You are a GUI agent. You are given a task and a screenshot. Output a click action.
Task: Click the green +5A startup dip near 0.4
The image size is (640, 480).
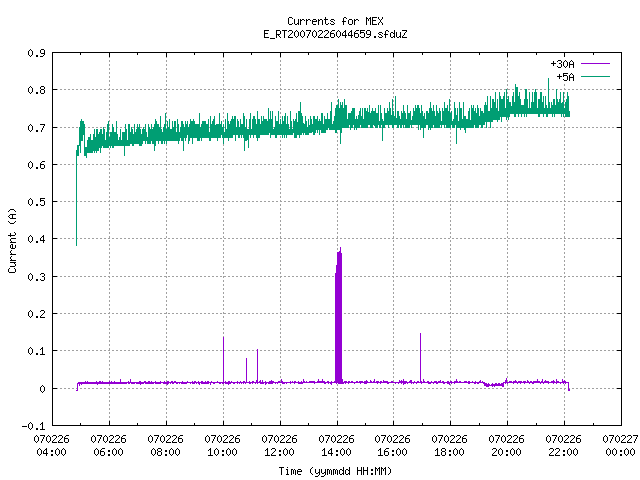(x=76, y=200)
